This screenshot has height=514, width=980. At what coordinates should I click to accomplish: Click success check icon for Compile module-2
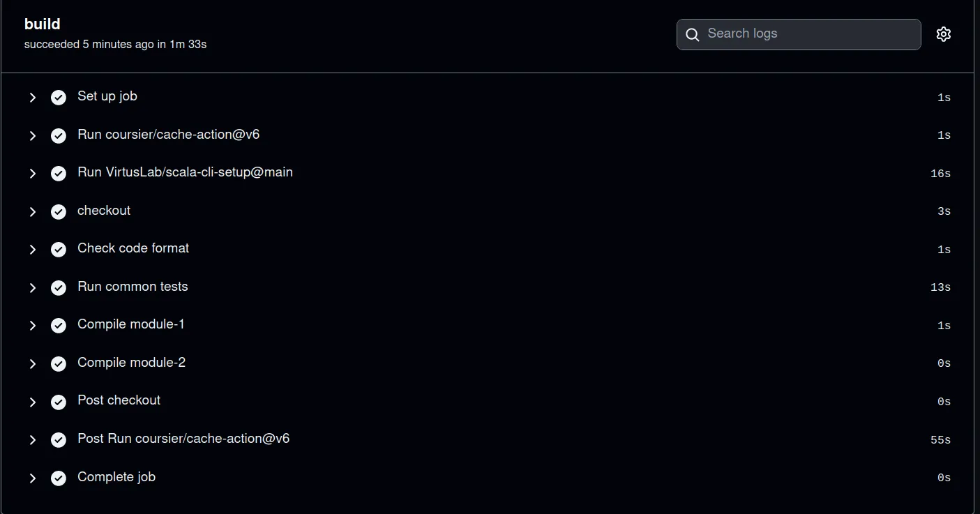coord(59,364)
